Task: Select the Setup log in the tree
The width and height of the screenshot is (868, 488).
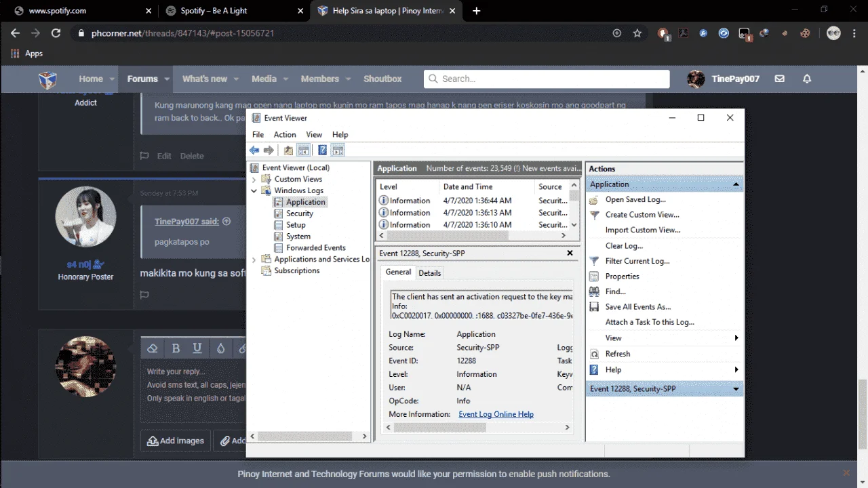Action: pos(296,225)
